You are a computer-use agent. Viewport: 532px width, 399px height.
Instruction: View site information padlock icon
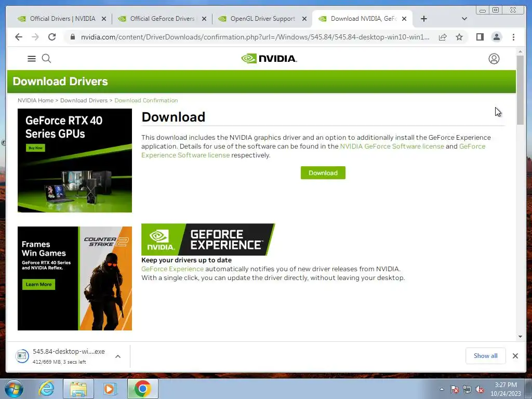pos(73,37)
